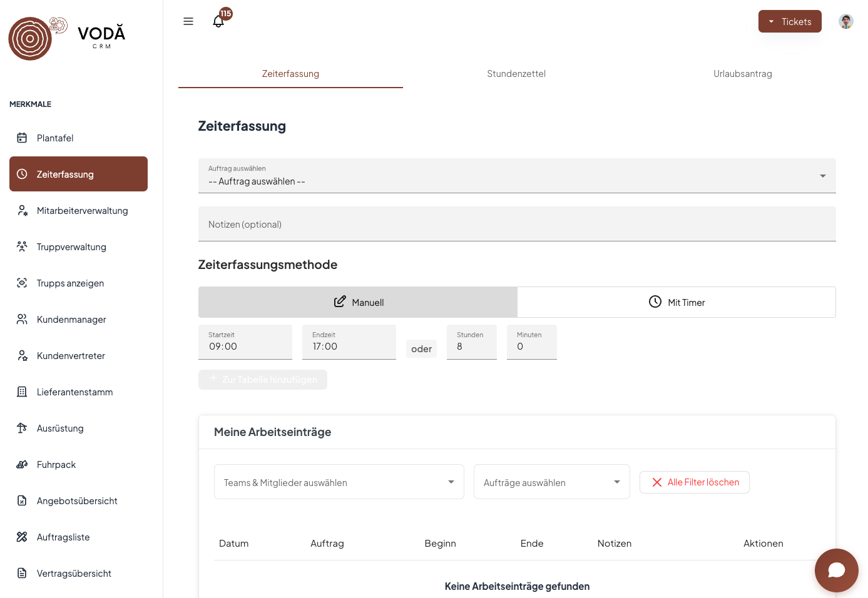Click the Beginn column header

coord(441,544)
